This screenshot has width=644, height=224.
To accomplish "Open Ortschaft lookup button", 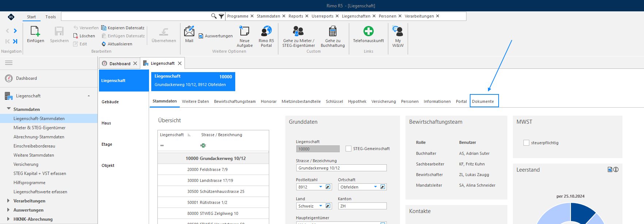I will click(382, 187).
